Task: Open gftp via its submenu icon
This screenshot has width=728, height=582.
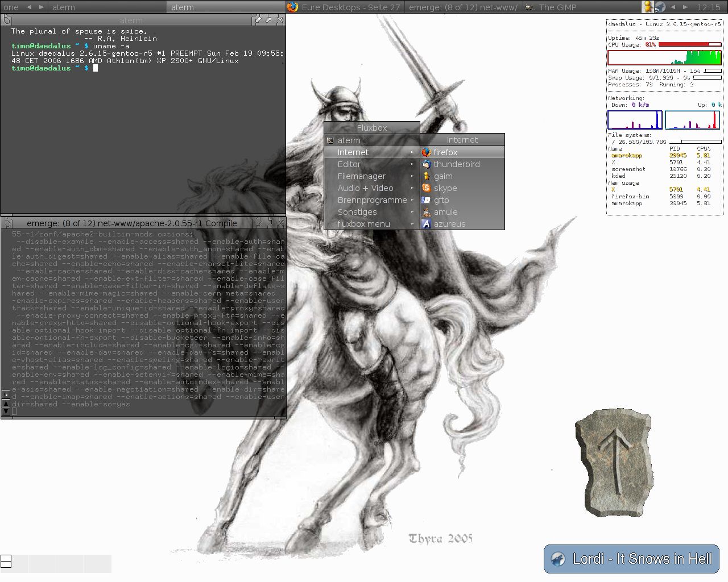Action: (x=426, y=200)
